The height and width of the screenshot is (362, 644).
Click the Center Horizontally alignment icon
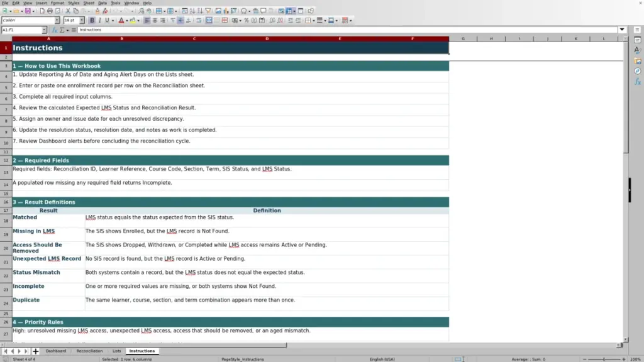[x=155, y=20]
